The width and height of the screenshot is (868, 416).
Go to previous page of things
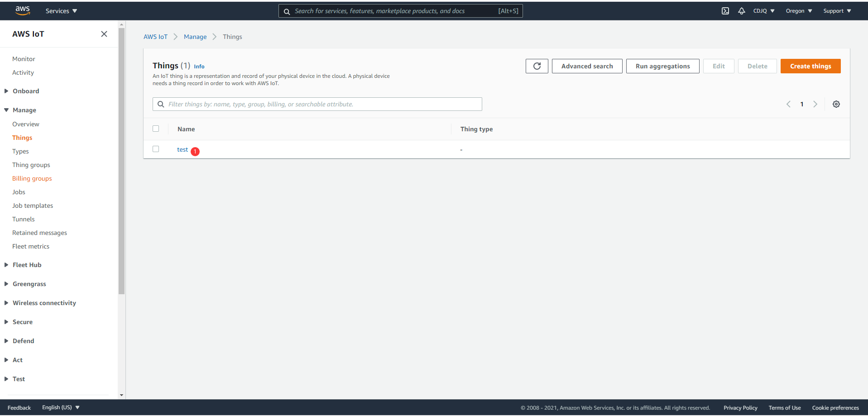(x=788, y=104)
